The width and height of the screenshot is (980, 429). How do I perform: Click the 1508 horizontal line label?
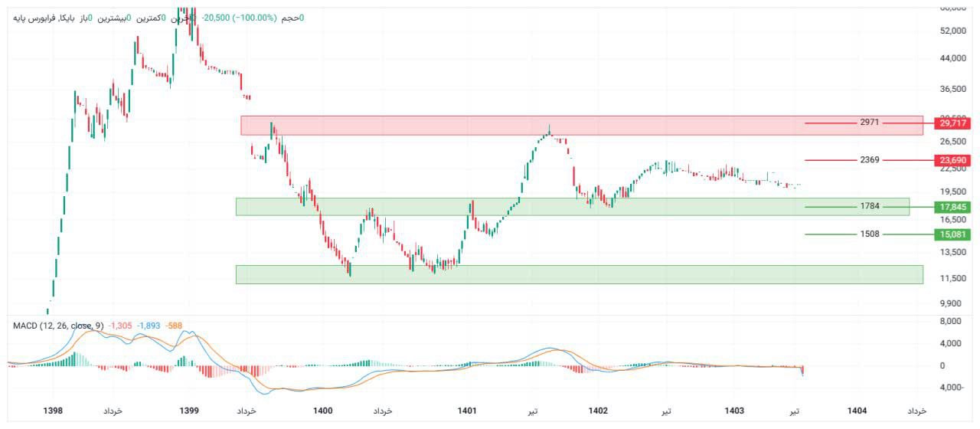pos(869,234)
